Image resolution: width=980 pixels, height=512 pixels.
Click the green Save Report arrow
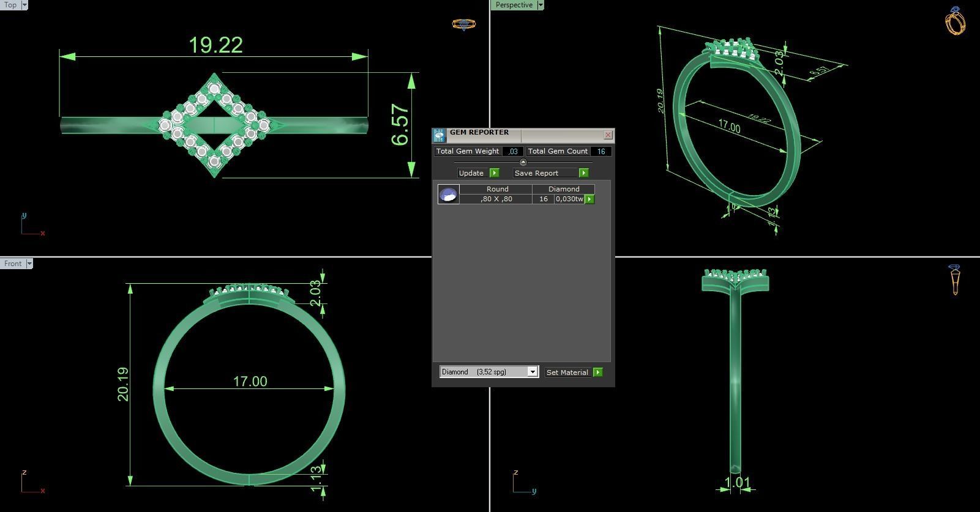click(584, 173)
